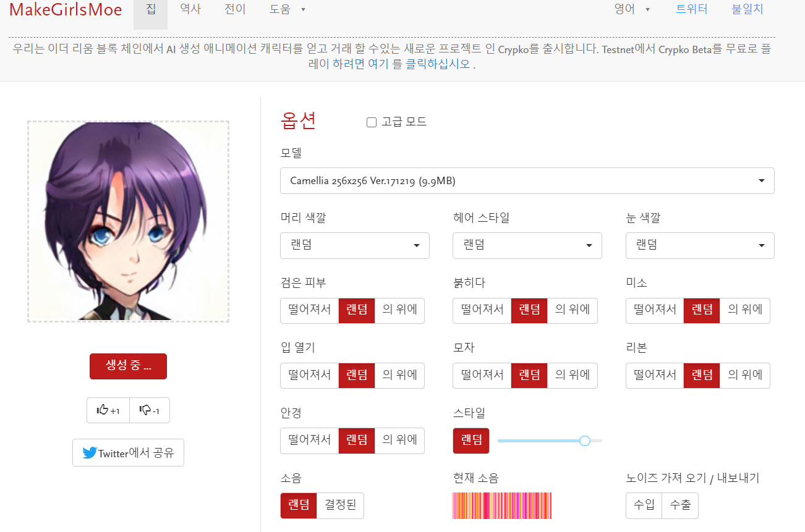The height and width of the screenshot is (532, 805).
Task: Set 미소 to 랜덤
Action: [x=702, y=310]
